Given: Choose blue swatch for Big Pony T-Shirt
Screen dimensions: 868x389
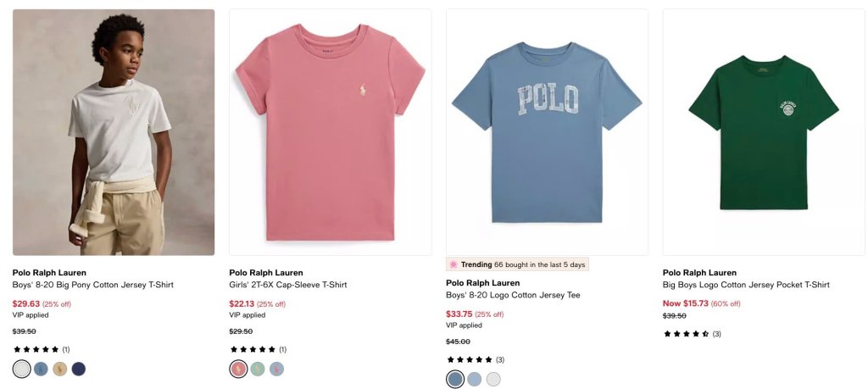Looking at the screenshot, I should [41, 369].
